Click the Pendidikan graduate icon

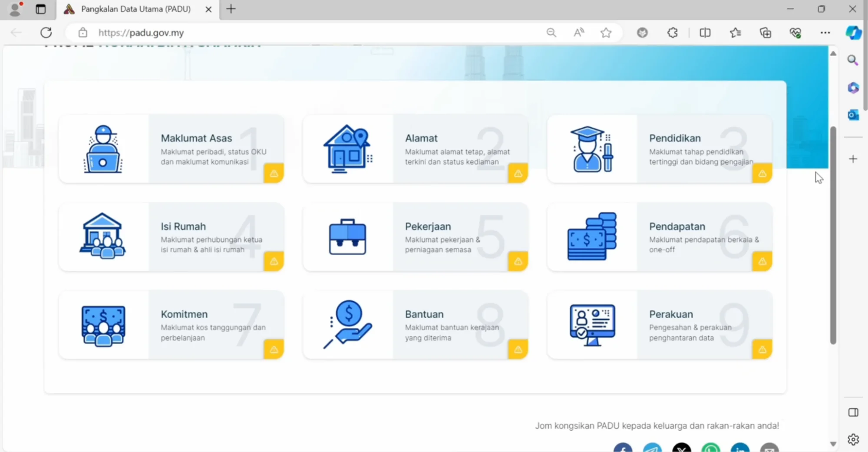592,149
